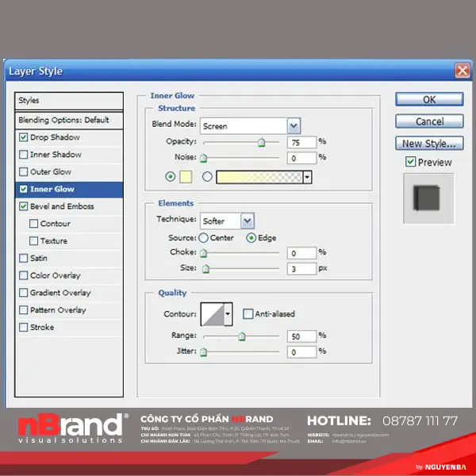
Task: Click the yellow glow color swatch
Action: coord(186,177)
